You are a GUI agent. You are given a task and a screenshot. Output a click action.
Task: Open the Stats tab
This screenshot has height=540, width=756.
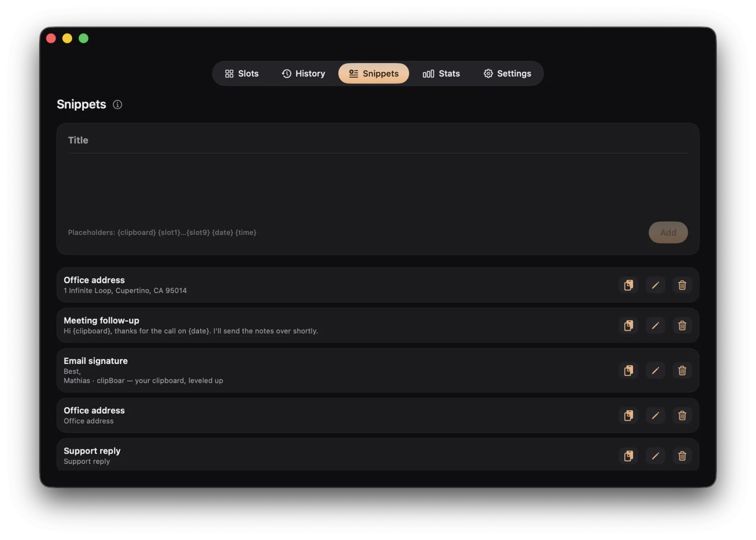pos(441,74)
